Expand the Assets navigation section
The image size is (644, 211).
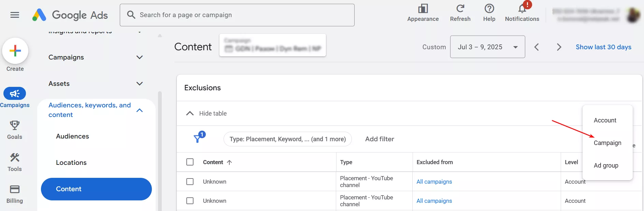point(140,84)
